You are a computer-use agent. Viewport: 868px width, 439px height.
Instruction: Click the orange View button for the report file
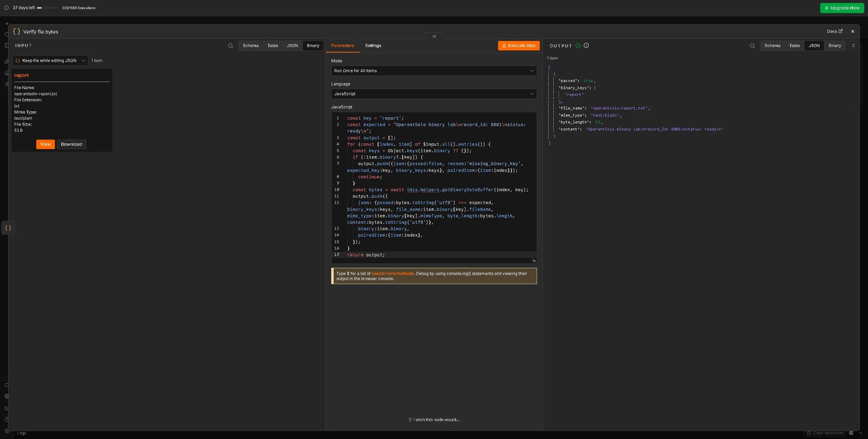pos(46,144)
